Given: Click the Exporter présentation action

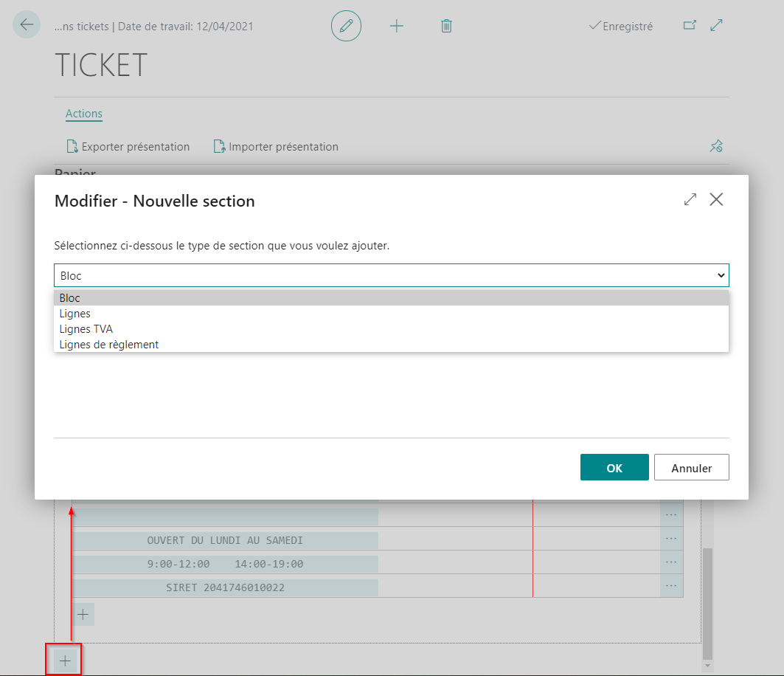Looking at the screenshot, I should 128,147.
